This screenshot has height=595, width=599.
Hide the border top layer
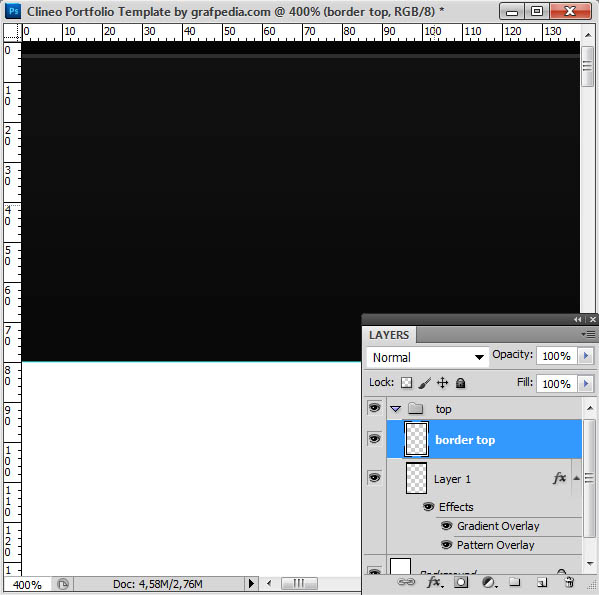coord(374,438)
